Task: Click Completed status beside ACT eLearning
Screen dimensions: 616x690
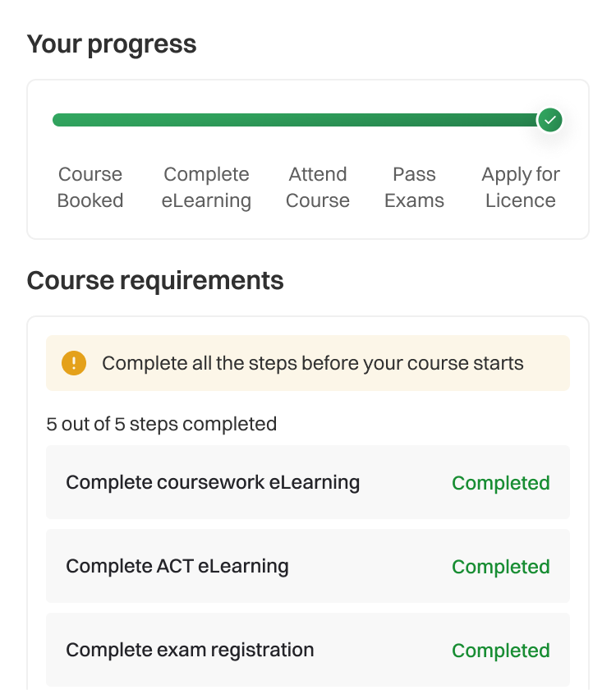Action: (x=501, y=567)
